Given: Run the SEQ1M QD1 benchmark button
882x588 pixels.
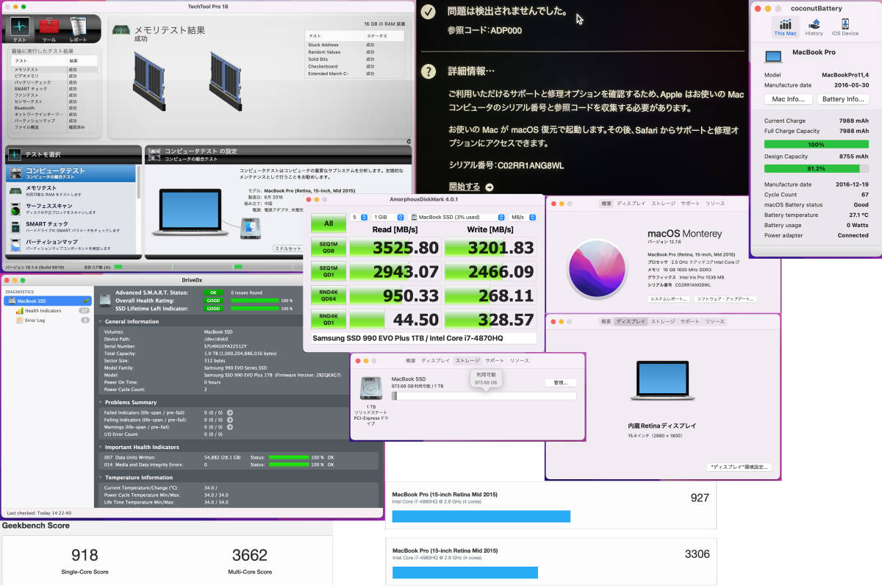Looking at the screenshot, I should (x=328, y=272).
